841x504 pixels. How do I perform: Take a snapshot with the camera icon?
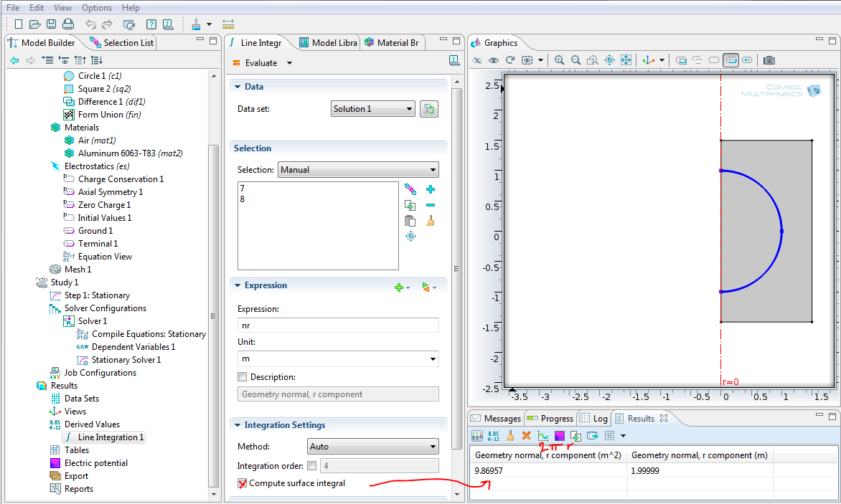(769, 60)
